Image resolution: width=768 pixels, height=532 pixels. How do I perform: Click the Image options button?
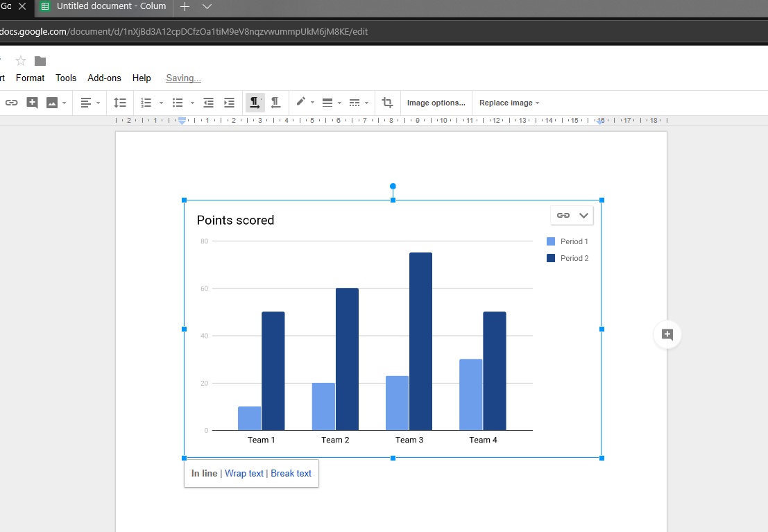(x=436, y=103)
